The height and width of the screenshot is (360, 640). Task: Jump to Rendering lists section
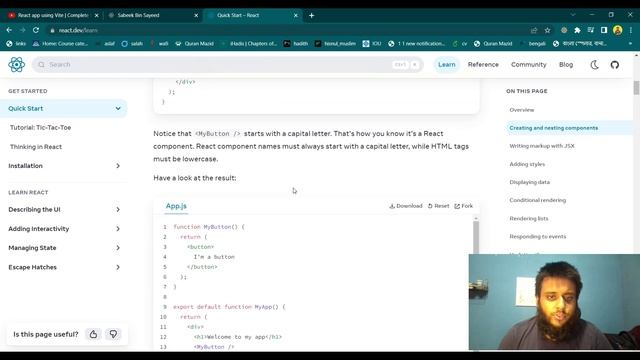[x=529, y=218]
